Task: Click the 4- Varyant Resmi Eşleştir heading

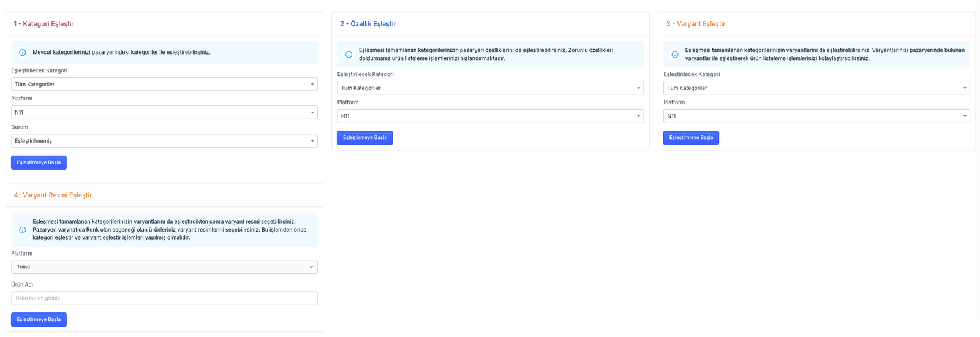Action: point(53,195)
